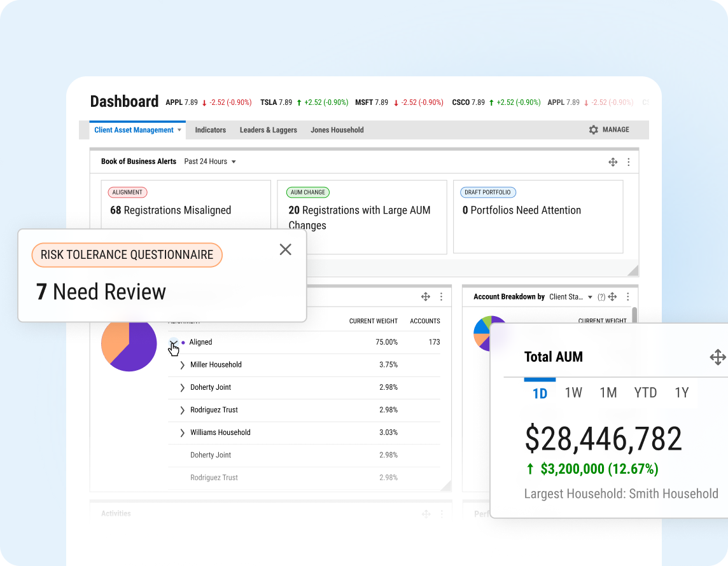
Task: Open Book of Business Alerts kebab menu
Action: [x=629, y=162]
